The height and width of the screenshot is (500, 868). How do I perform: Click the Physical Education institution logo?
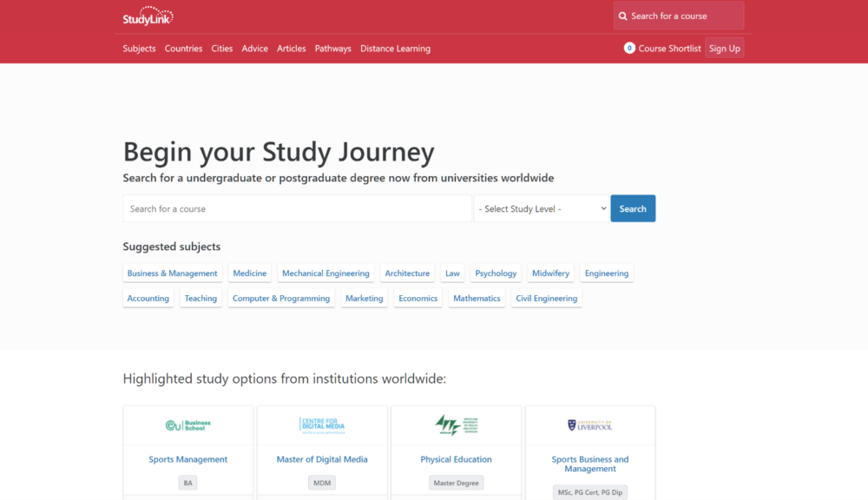pos(456,425)
